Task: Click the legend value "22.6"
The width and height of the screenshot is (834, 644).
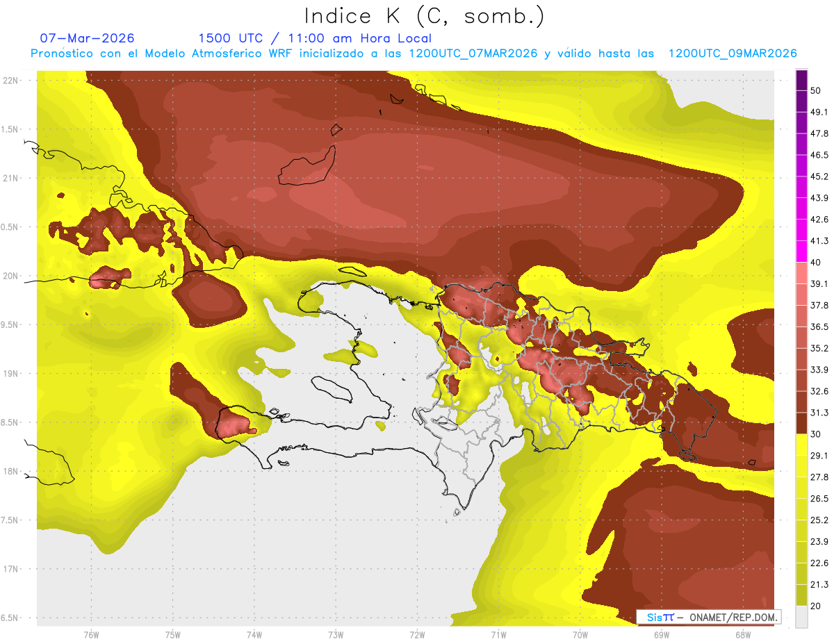Action: pos(819,563)
